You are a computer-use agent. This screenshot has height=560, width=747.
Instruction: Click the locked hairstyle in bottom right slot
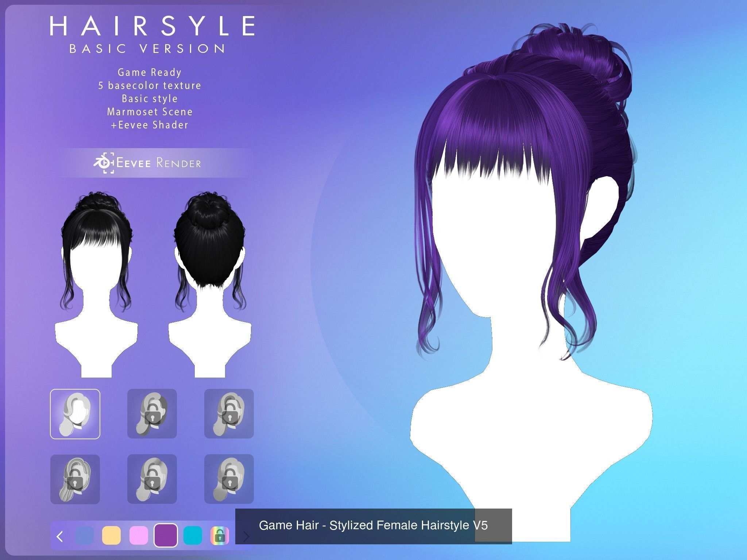(229, 479)
